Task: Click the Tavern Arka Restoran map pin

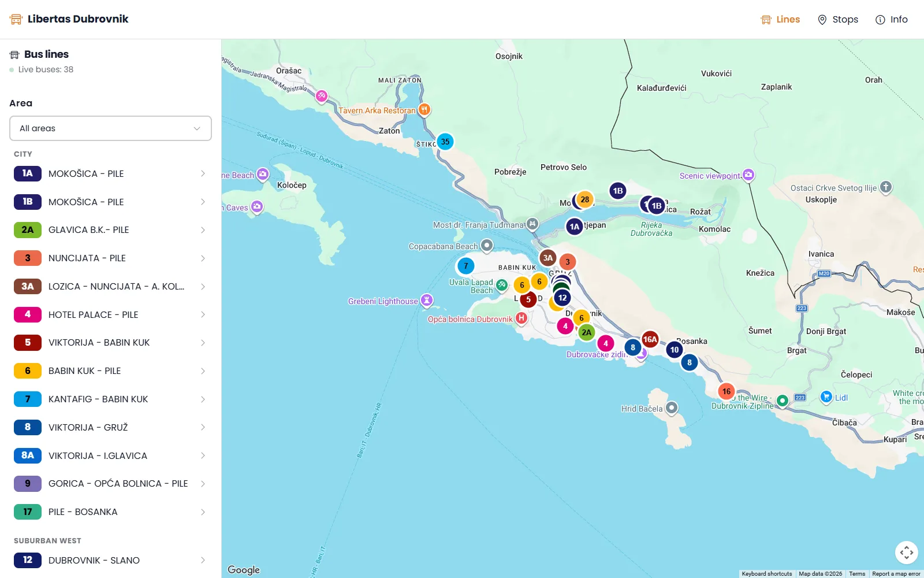Action: (x=424, y=109)
